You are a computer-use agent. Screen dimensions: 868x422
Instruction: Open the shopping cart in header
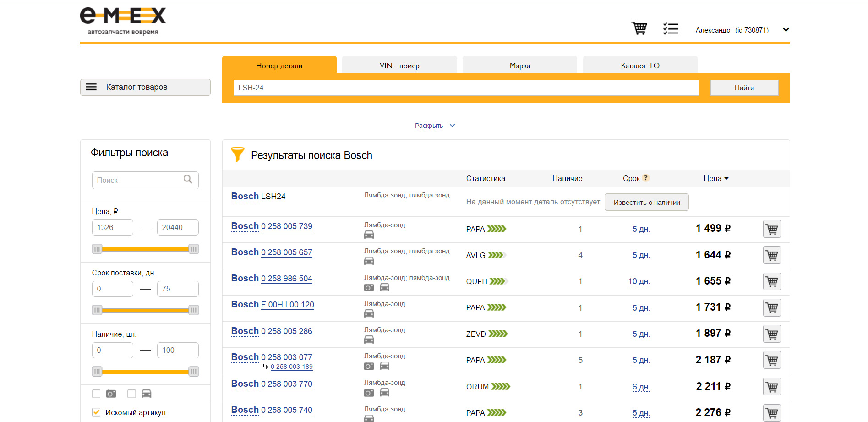639,28
